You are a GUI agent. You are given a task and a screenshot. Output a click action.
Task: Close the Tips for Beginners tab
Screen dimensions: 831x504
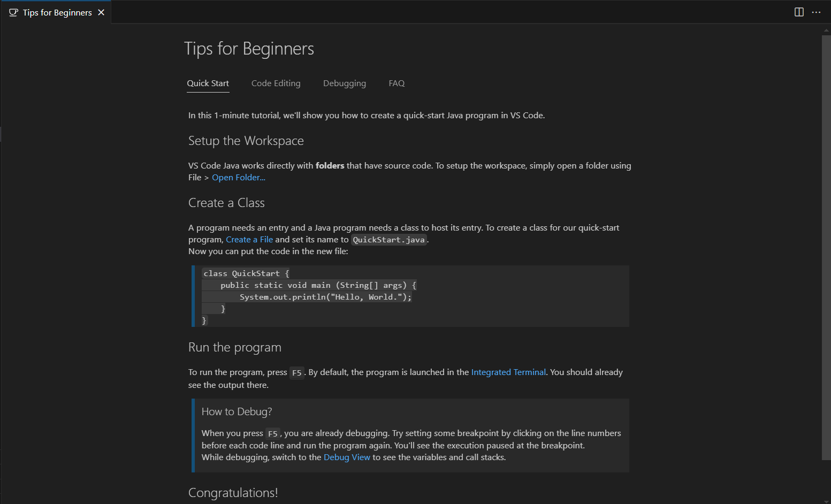click(x=101, y=12)
